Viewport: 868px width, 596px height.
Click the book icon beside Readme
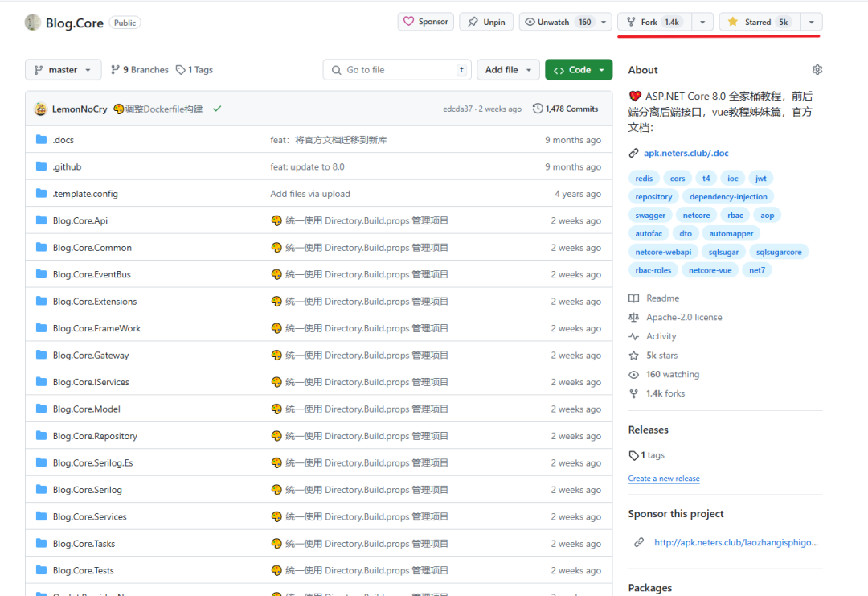[634, 298]
